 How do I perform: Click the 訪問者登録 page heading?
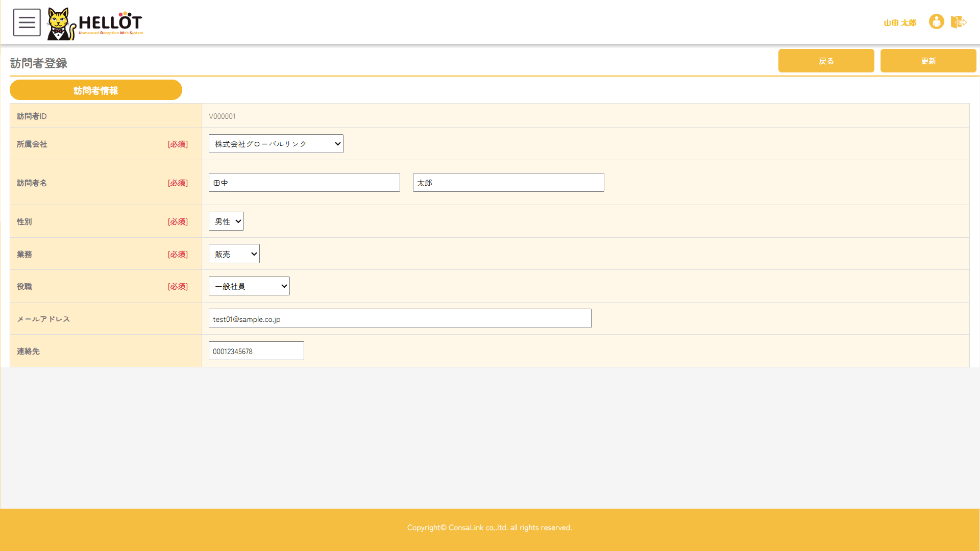[39, 63]
